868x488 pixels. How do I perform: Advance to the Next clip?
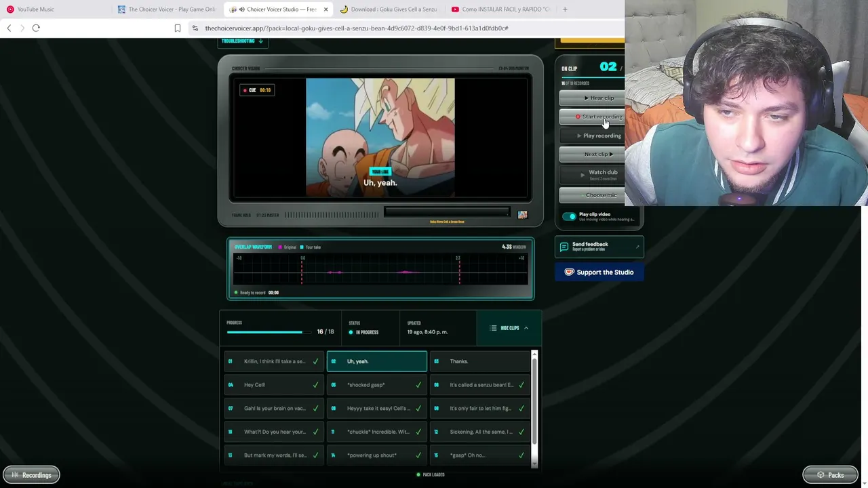591,154
